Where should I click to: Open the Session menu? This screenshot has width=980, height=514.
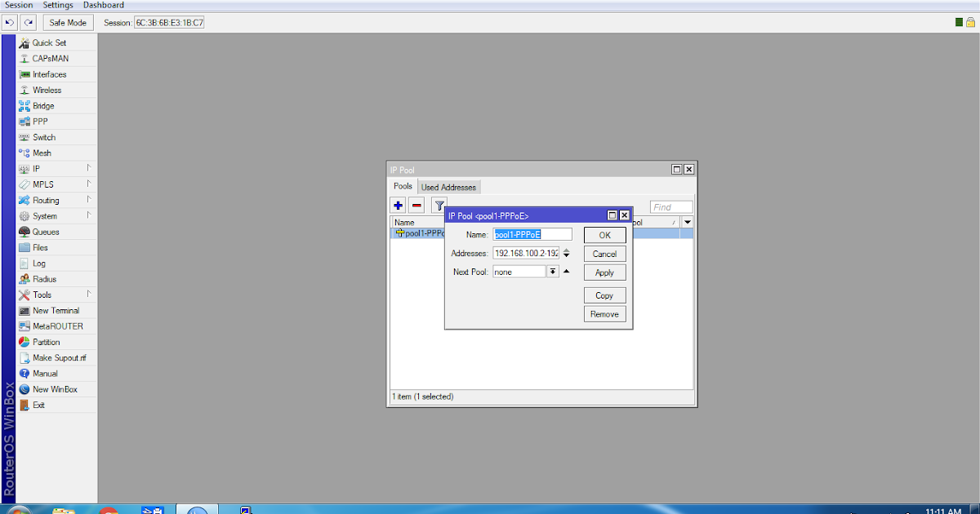pos(19,5)
